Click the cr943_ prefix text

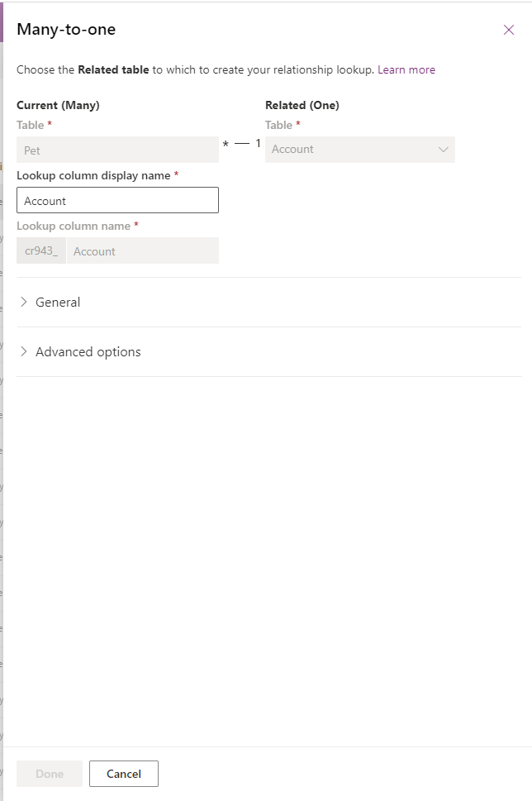pos(41,250)
